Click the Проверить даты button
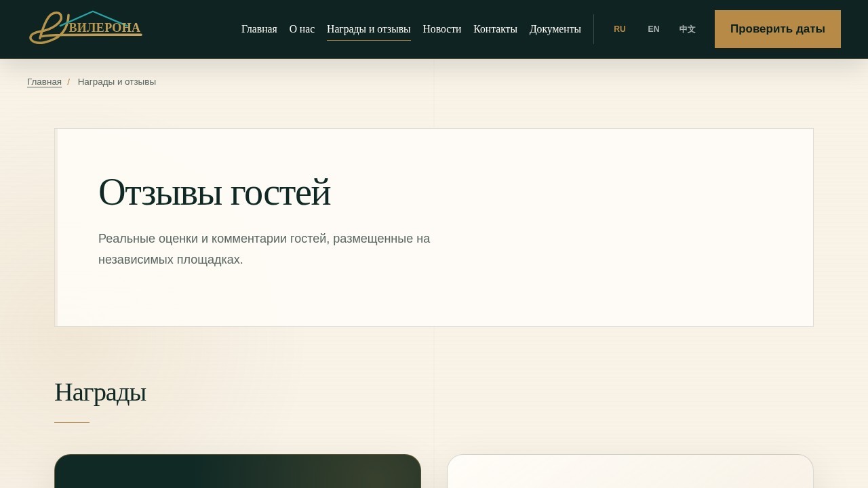Screen dimensions: 868x488 point(778,29)
